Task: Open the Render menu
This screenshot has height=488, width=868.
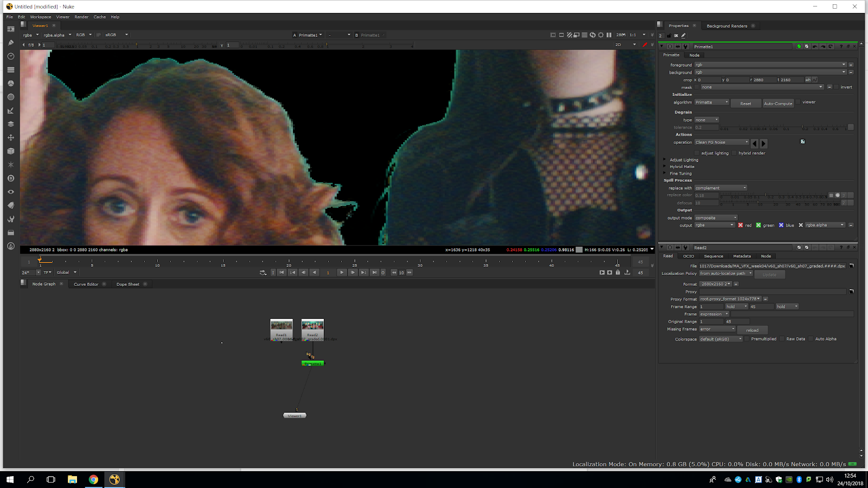Action: tap(81, 17)
